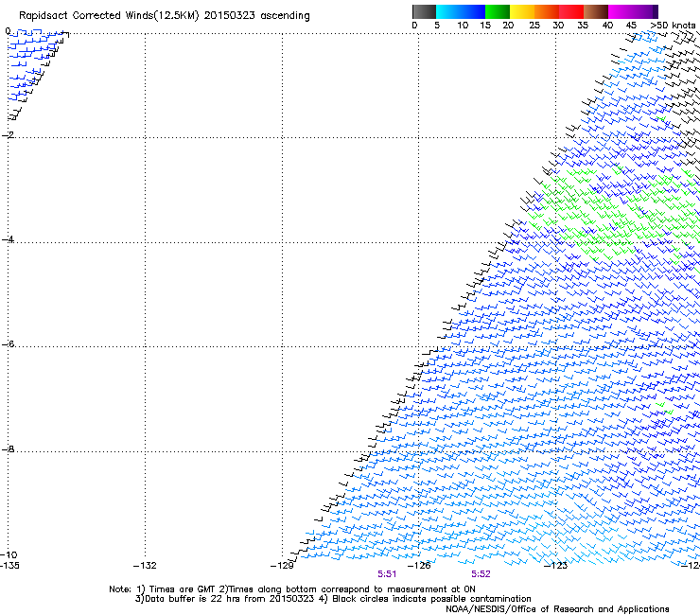Click the legend scale label '10'

click(x=463, y=26)
